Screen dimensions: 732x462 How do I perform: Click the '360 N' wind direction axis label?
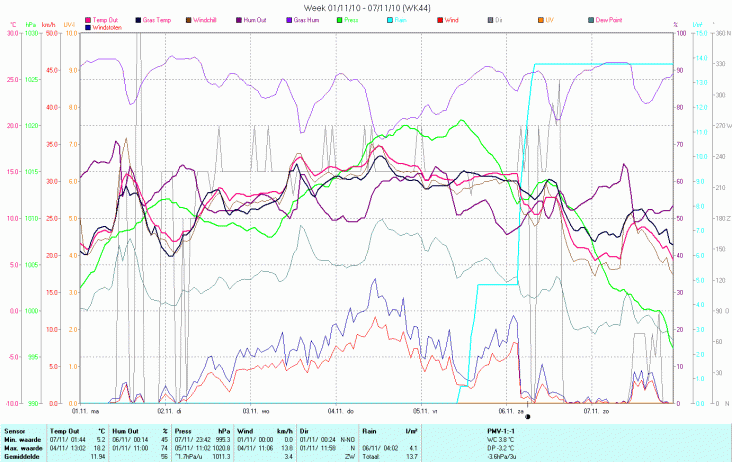click(723, 33)
